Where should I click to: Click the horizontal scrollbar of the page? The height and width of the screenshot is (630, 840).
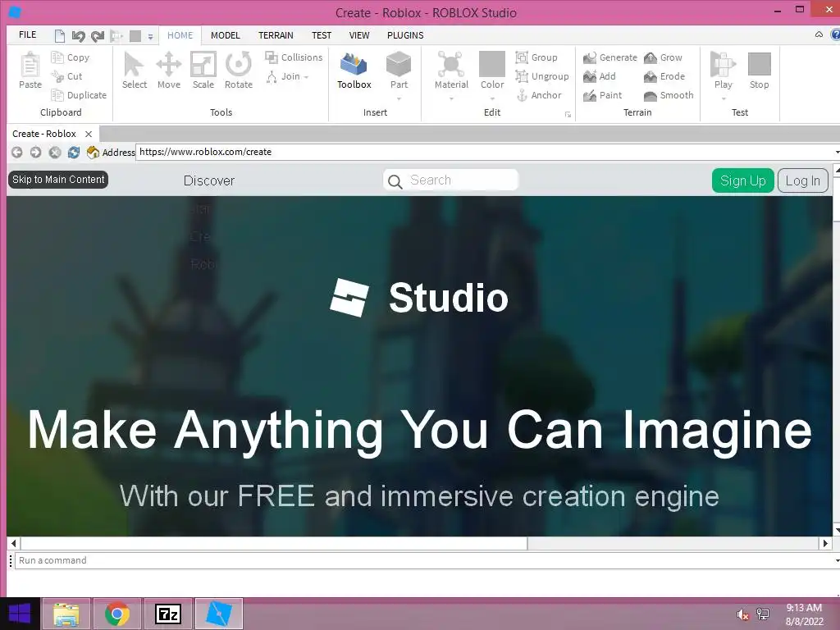pyautogui.click(x=273, y=543)
